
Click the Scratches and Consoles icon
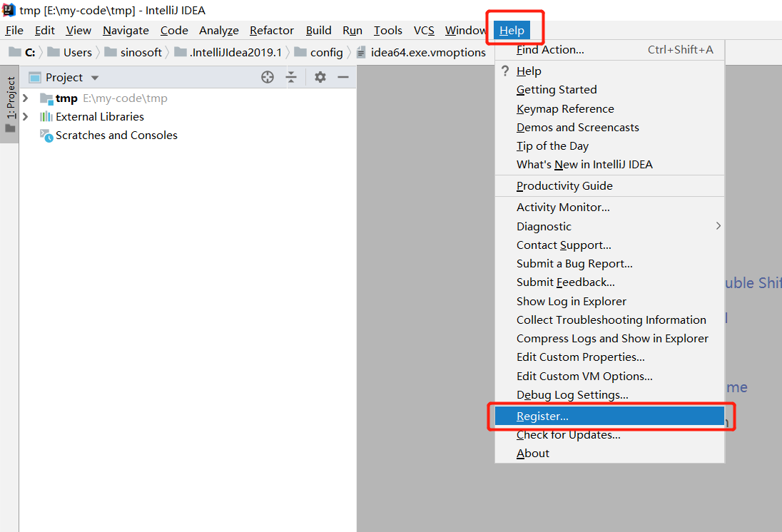46,135
